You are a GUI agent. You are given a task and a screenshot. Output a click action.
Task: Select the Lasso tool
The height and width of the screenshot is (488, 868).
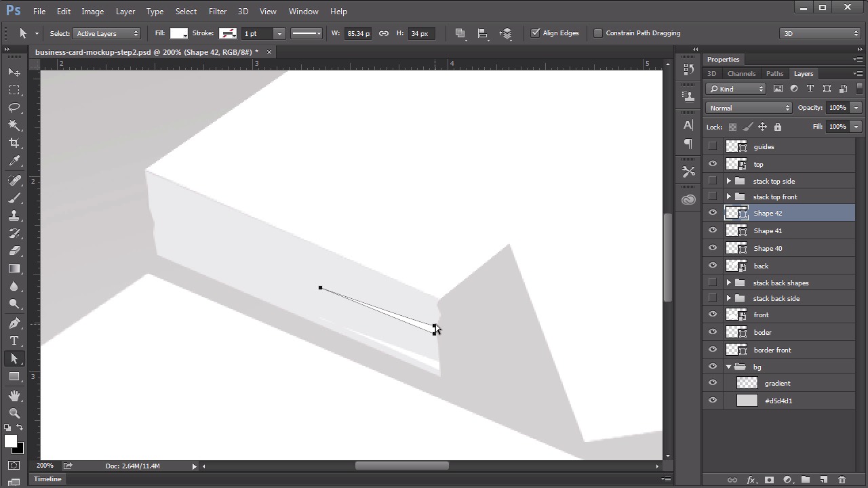point(14,108)
